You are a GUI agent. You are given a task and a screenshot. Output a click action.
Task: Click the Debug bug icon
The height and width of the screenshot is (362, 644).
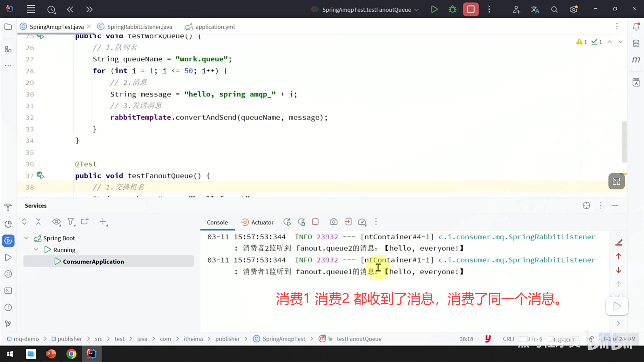point(452,9)
